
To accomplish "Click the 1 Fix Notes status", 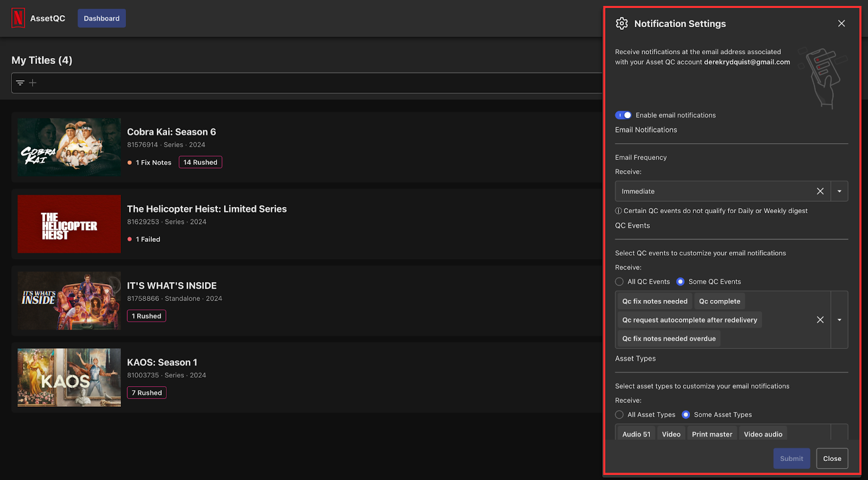I will 149,163.
